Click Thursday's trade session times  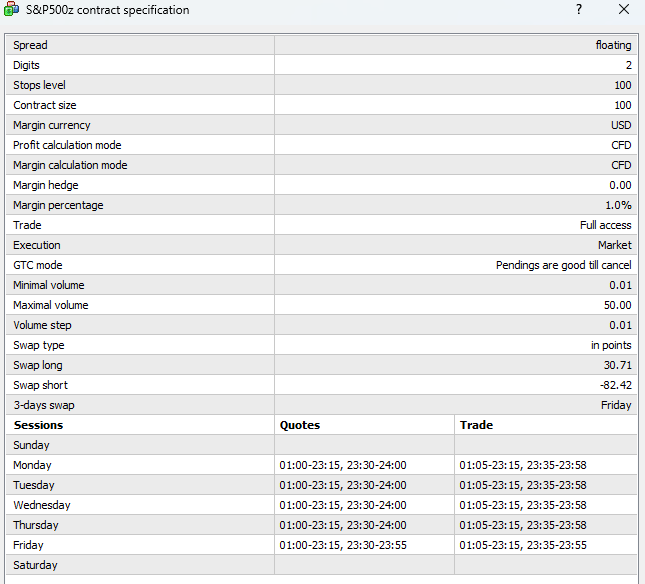(x=523, y=526)
